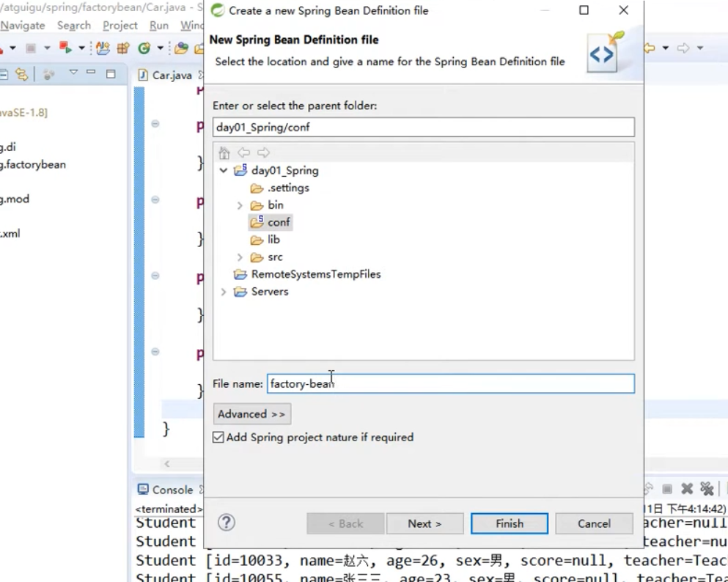Click the Home icon in folder tree toolbar
Image resolution: width=728 pixels, height=582 pixels.
tap(224, 152)
